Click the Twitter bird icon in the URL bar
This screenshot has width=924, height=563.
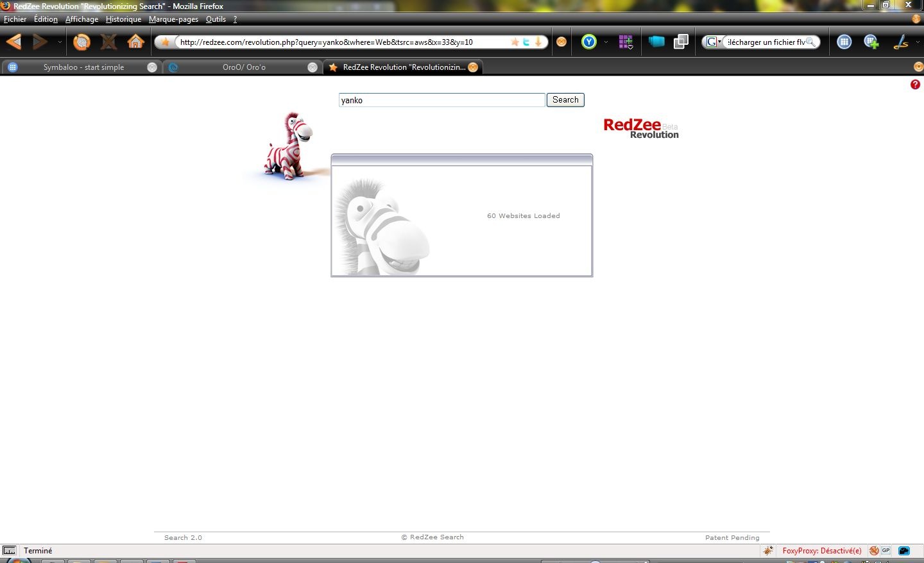[526, 42]
